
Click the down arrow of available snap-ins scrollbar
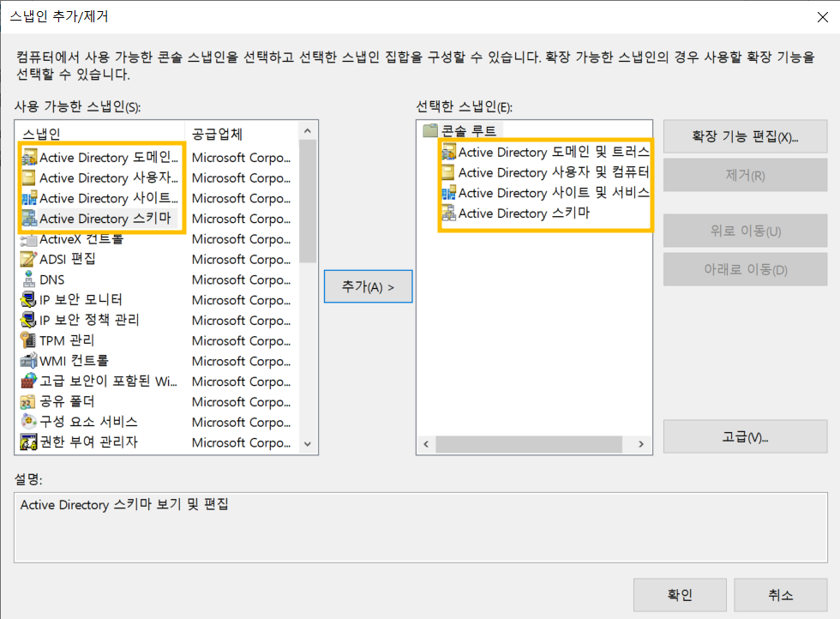[x=308, y=444]
